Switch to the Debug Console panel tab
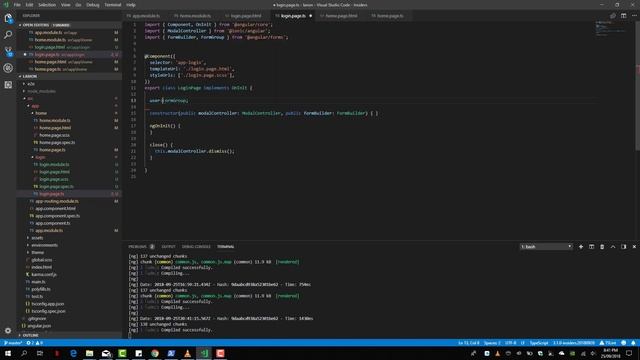 click(196, 247)
